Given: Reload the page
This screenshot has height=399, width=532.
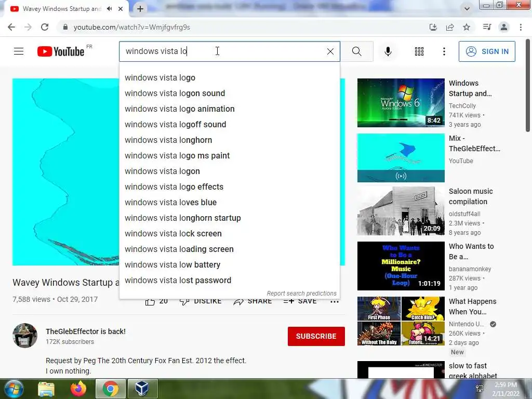Looking at the screenshot, I should click(x=45, y=27).
